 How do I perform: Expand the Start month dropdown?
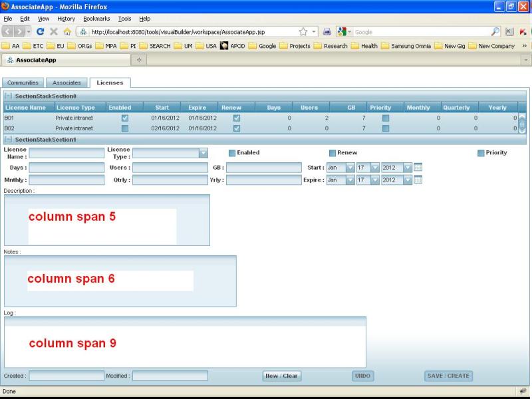[350, 168]
